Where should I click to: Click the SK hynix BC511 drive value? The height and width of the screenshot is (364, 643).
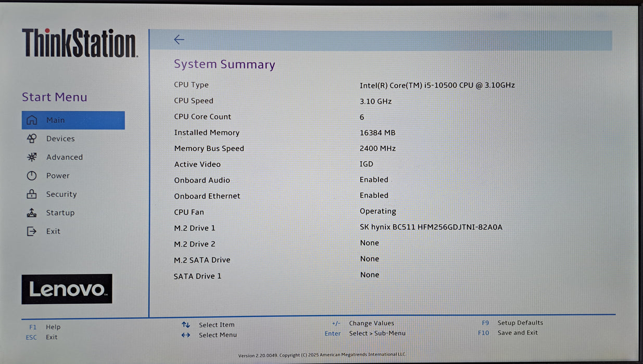pyautogui.click(x=431, y=227)
